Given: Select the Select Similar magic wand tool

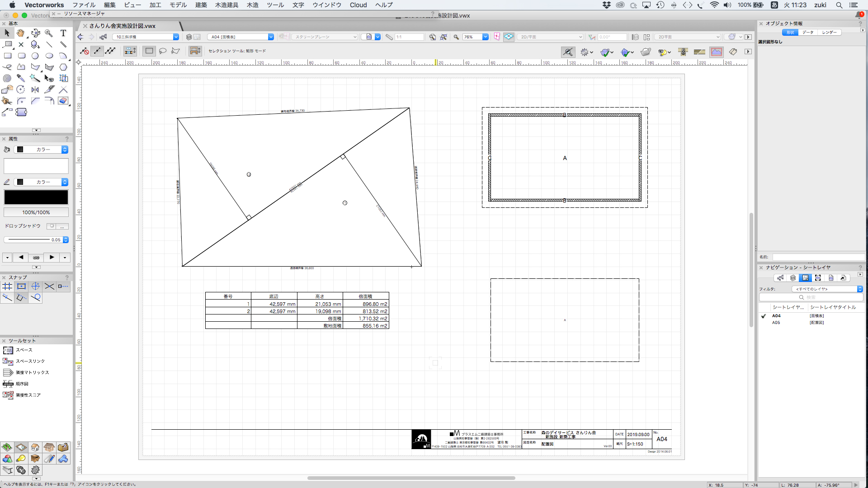Looking at the screenshot, I should (35, 78).
